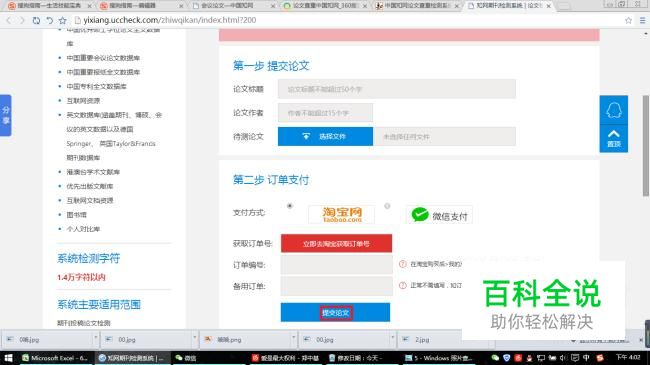
Task: Click the 系统主要适用范围 heading
Action: (99, 304)
